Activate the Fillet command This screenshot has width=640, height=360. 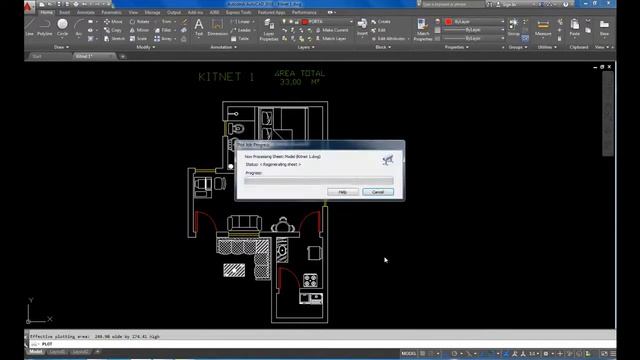[x=163, y=30]
